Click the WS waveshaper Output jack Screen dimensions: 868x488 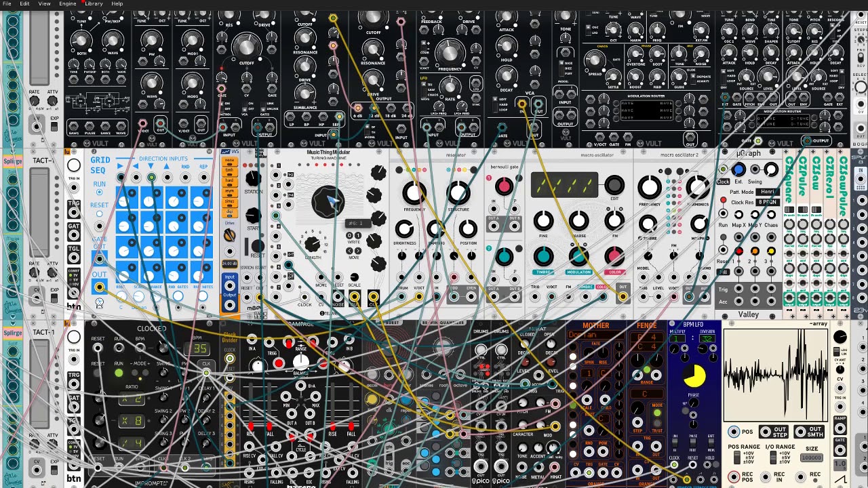pos(229,305)
